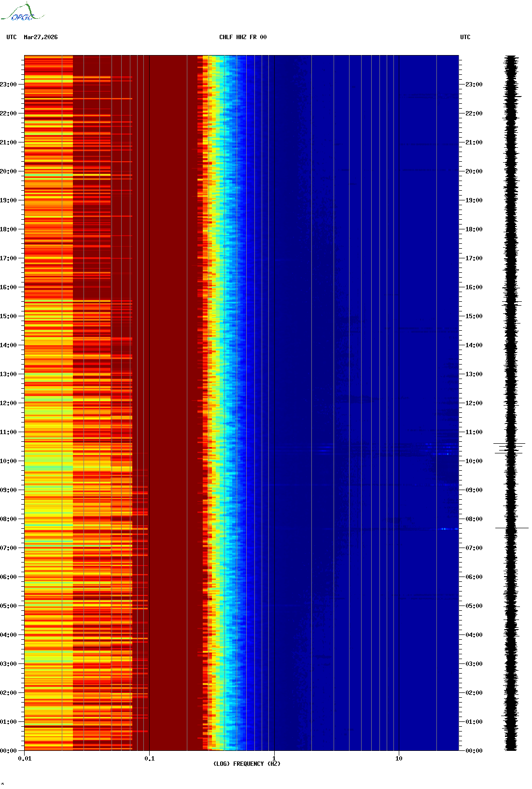Viewport: 532px width, 789px height.
Task: Click '21:00' on the left time axis
Action: tap(8, 142)
